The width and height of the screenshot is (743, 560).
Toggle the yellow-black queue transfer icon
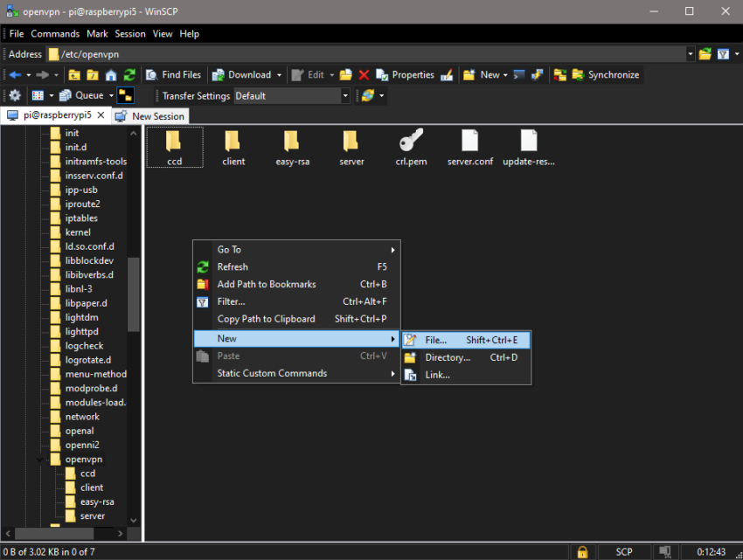pyautogui.click(x=126, y=95)
